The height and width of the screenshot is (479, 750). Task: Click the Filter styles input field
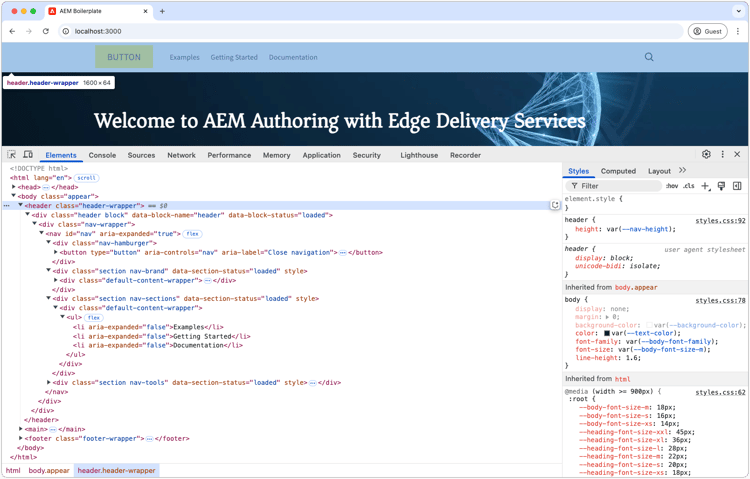(x=614, y=186)
